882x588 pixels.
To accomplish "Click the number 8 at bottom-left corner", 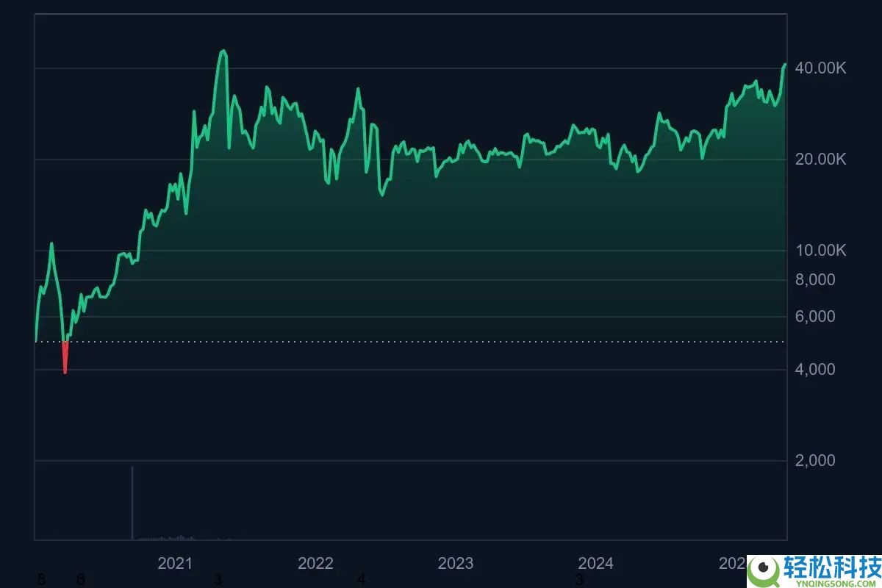I will (x=40, y=581).
